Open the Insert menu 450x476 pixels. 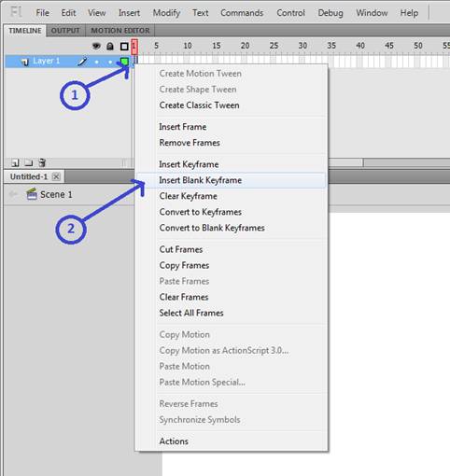129,13
